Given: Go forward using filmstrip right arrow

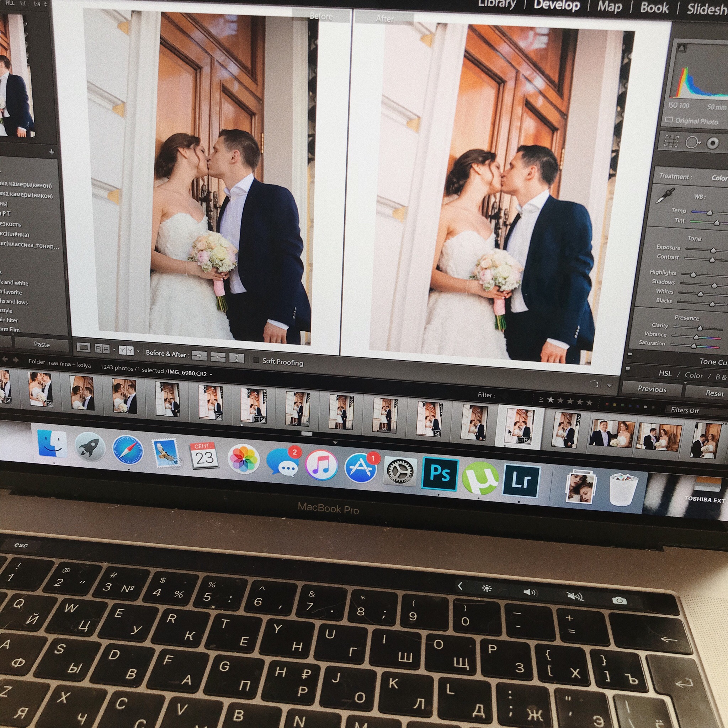Looking at the screenshot, I should [x=15, y=360].
